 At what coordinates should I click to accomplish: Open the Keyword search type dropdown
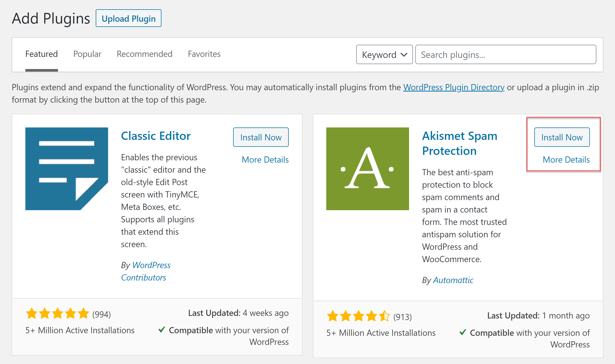[x=384, y=55]
